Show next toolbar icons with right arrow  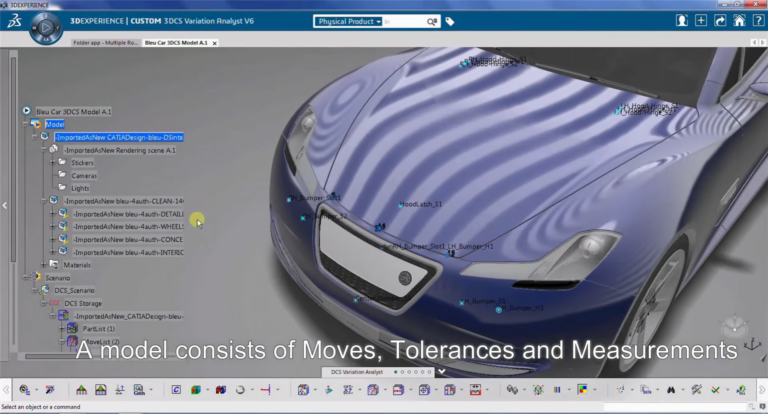(762, 390)
